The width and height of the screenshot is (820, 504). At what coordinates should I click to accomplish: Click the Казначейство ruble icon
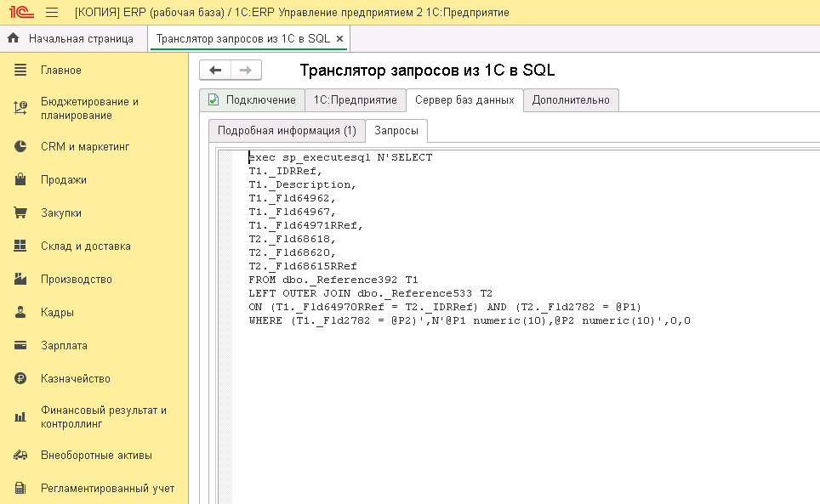(x=20, y=378)
